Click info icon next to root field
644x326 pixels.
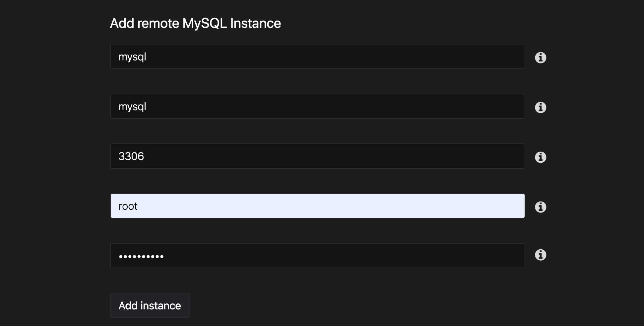point(541,207)
